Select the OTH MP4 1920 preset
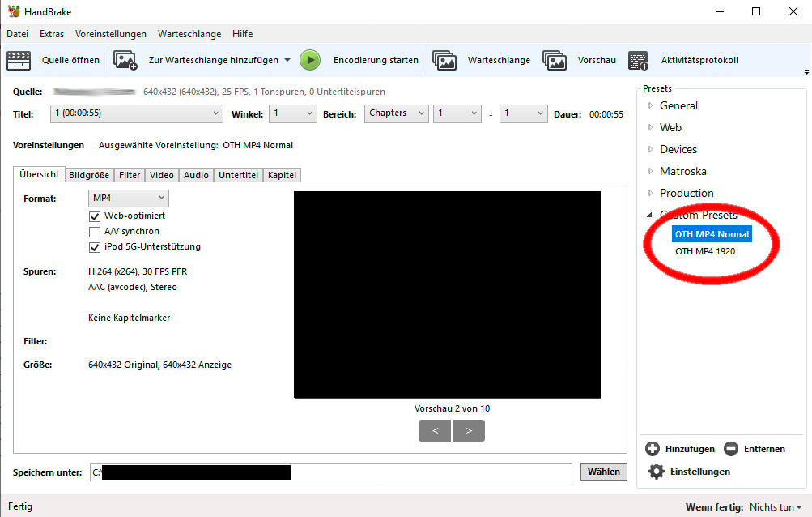This screenshot has height=517, width=812. [705, 251]
